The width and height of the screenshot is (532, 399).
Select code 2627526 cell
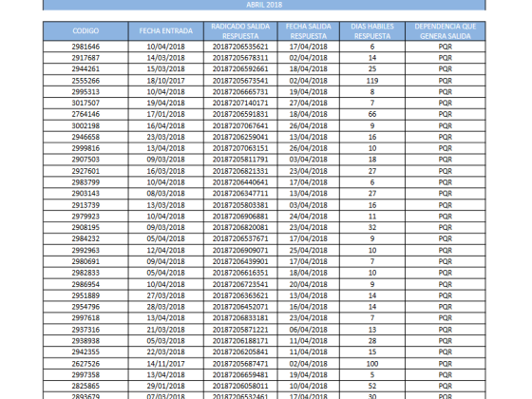[85, 364]
